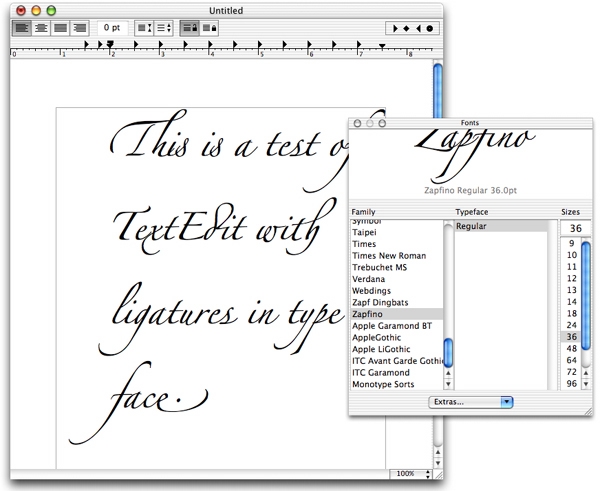Select the right margin marker past 7 inches
This screenshot has width=600, height=491.
click(382, 46)
